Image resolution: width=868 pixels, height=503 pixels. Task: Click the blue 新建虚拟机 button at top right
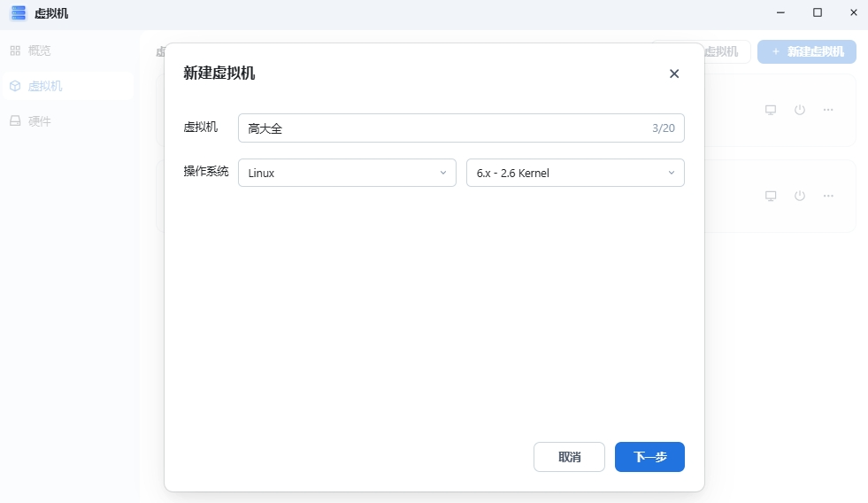point(806,51)
